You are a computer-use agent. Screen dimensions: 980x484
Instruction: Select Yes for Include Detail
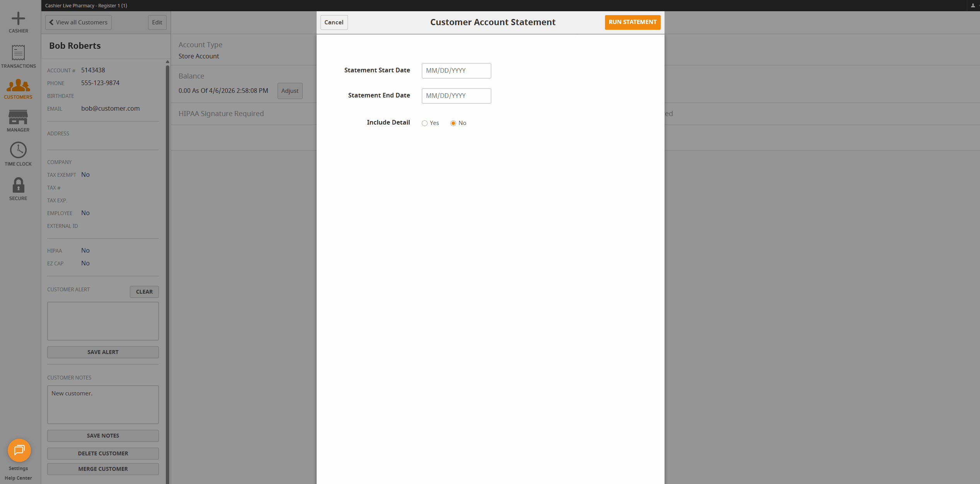click(x=424, y=123)
